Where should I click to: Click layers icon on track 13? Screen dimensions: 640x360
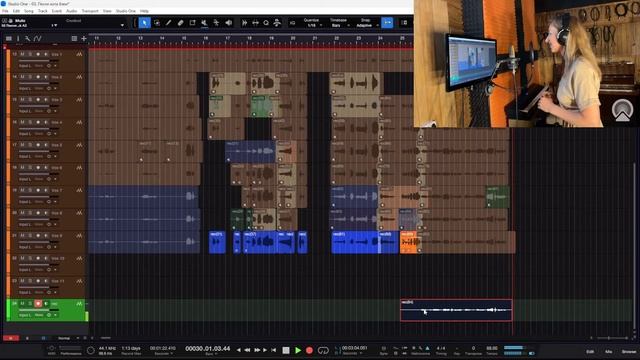[x=79, y=54]
